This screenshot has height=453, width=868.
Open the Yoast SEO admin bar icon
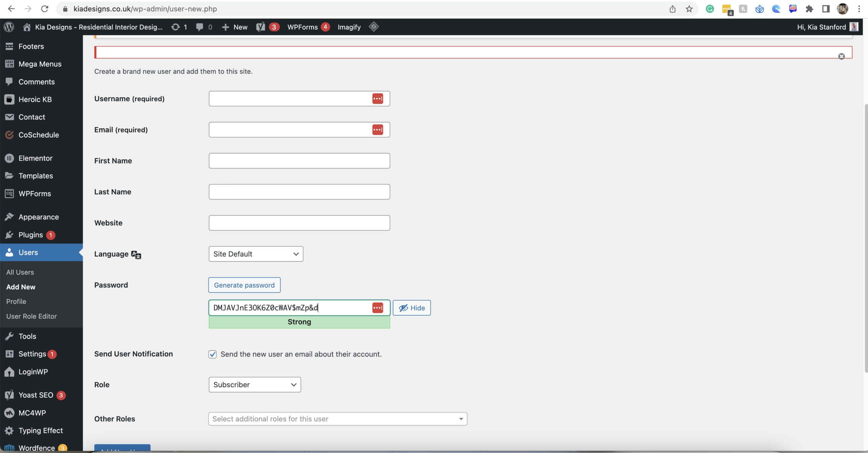[260, 27]
